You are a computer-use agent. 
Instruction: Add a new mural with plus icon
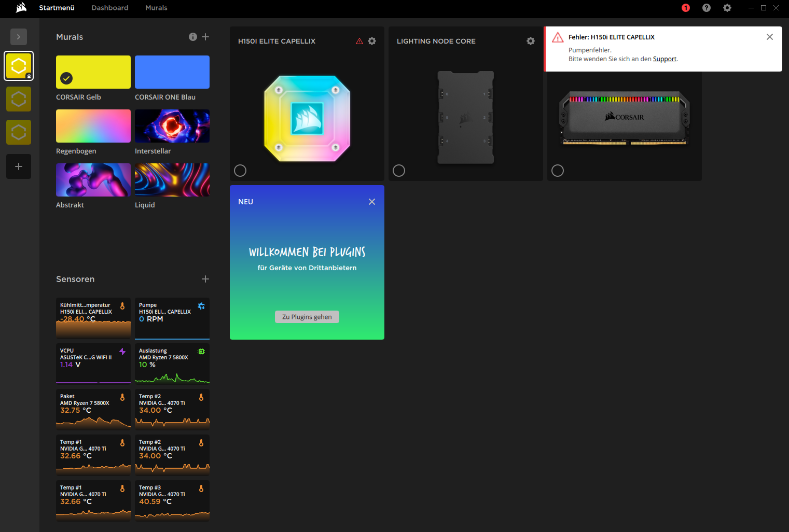click(205, 37)
